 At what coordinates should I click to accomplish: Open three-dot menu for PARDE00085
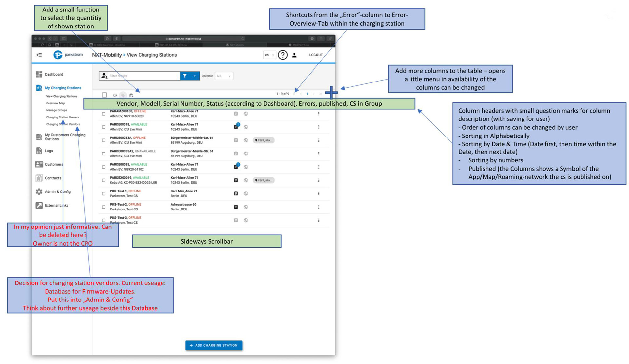319,167
